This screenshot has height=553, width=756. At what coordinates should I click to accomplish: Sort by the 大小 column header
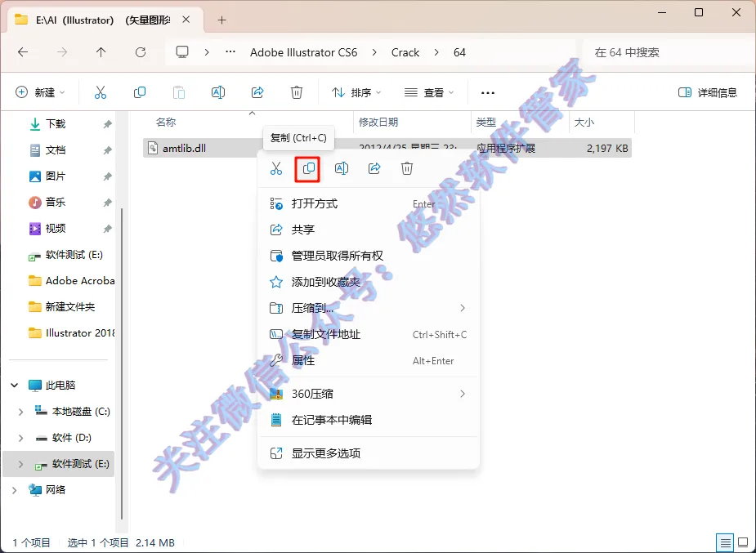click(x=602, y=123)
